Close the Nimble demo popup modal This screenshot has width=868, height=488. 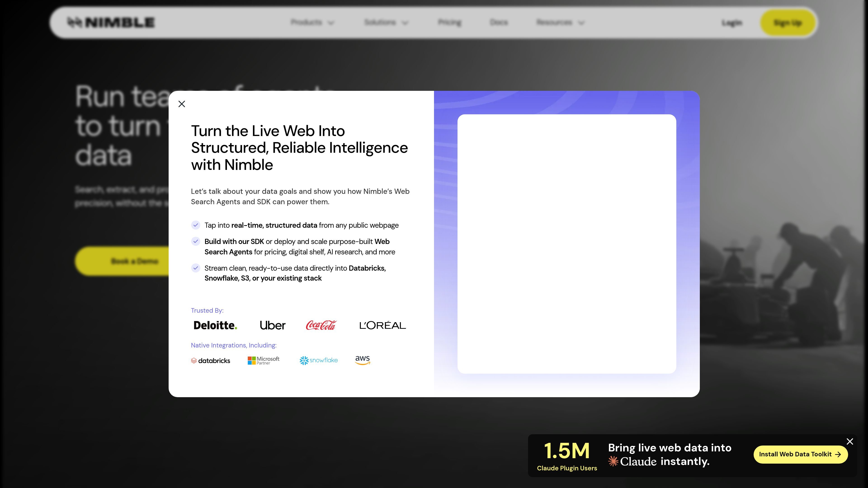point(182,104)
